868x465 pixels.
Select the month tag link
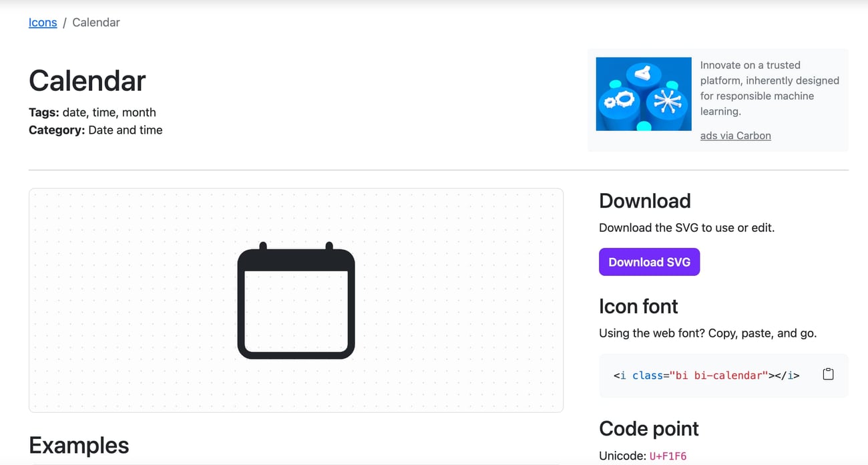click(x=140, y=112)
